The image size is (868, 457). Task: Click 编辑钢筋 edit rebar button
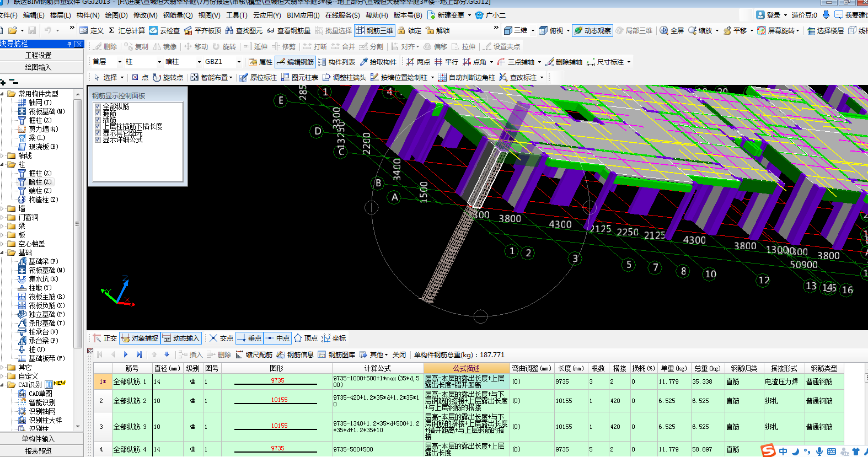(x=295, y=62)
